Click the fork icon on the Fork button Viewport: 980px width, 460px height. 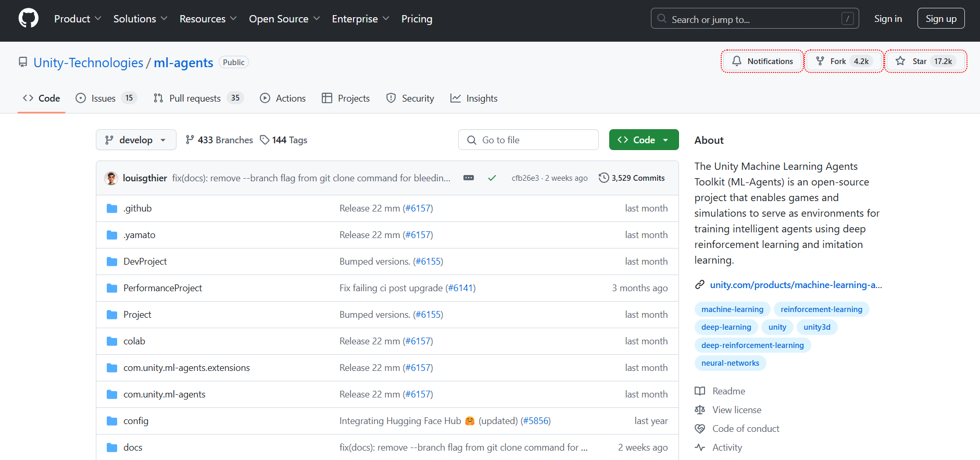point(820,61)
